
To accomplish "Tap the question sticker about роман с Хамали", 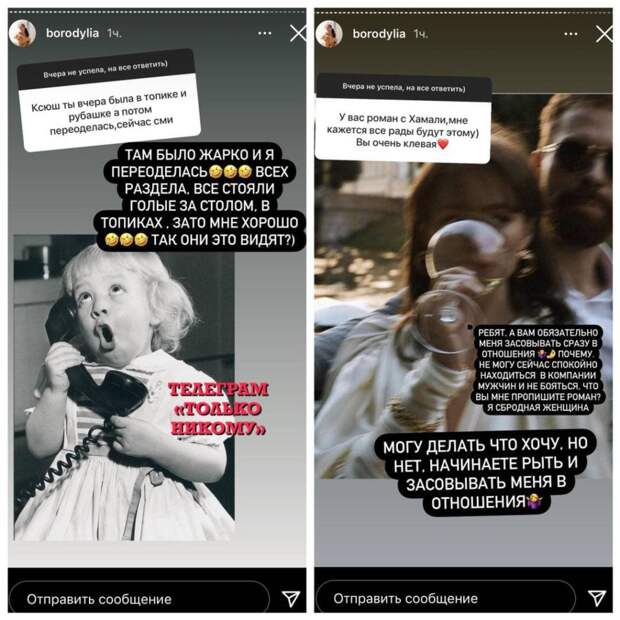I will pos(403,119).
